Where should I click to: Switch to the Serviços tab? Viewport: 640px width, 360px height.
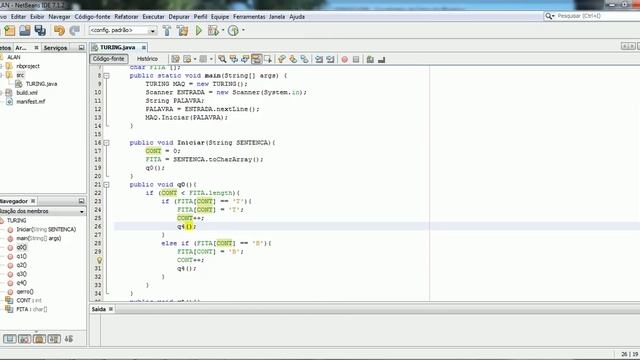point(55,48)
